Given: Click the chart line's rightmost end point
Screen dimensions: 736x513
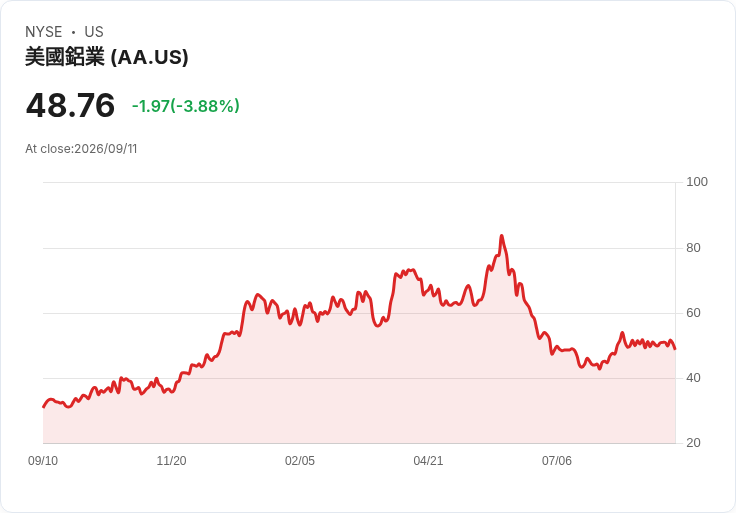Looking at the screenshot, I should click(x=675, y=349).
